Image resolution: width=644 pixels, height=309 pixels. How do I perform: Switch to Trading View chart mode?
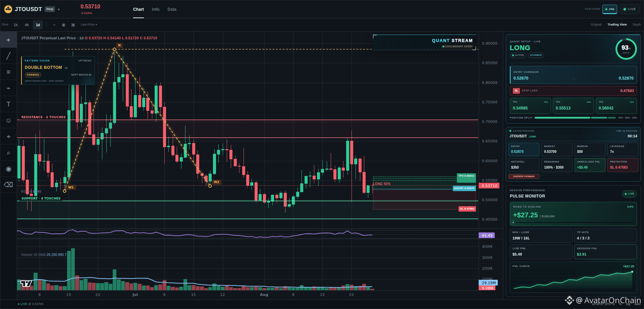tap(617, 25)
